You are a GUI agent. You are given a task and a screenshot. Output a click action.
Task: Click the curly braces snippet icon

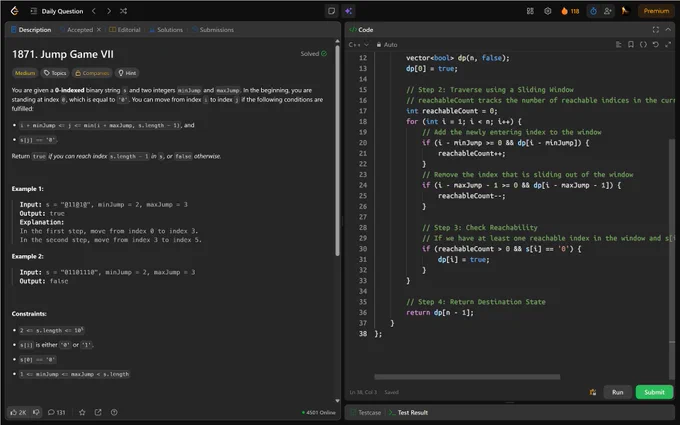tap(643, 44)
